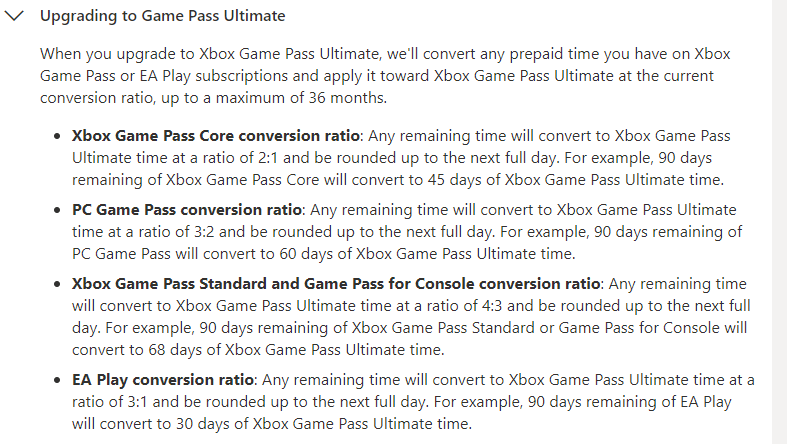Collapse the Upgrading to Game Pass Ultimate chevron

14,16
